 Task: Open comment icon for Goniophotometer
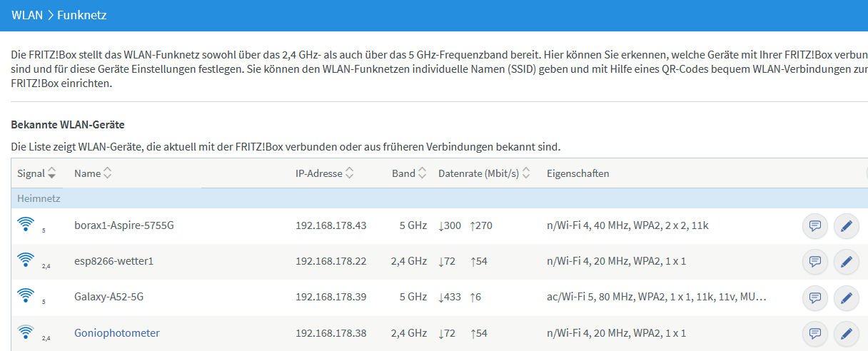pyautogui.click(x=814, y=333)
